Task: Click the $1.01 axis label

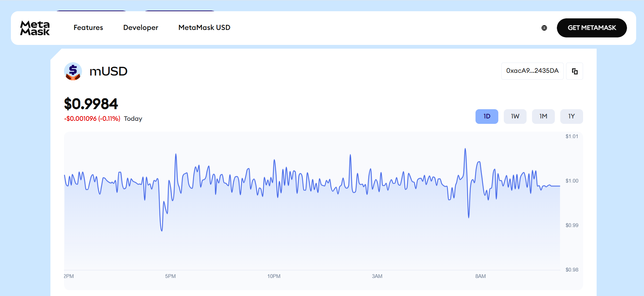Action: [572, 136]
